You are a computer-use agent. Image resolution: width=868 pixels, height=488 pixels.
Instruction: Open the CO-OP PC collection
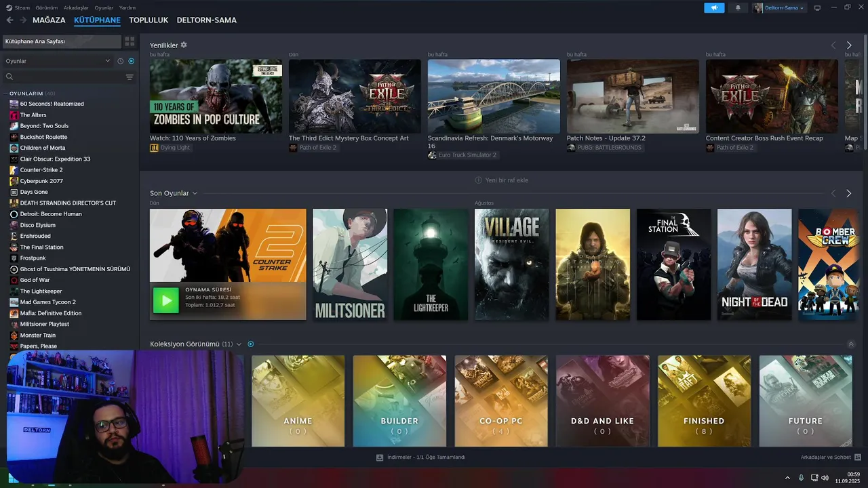pyautogui.click(x=501, y=401)
